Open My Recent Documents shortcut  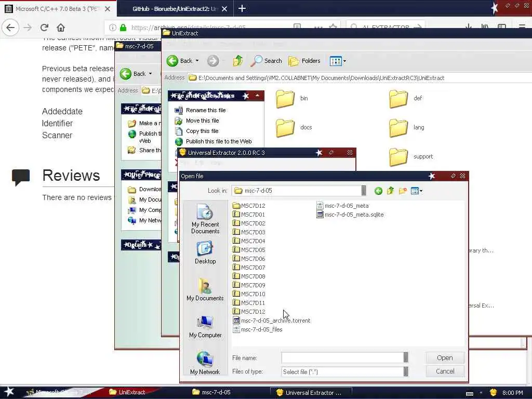pyautogui.click(x=205, y=219)
